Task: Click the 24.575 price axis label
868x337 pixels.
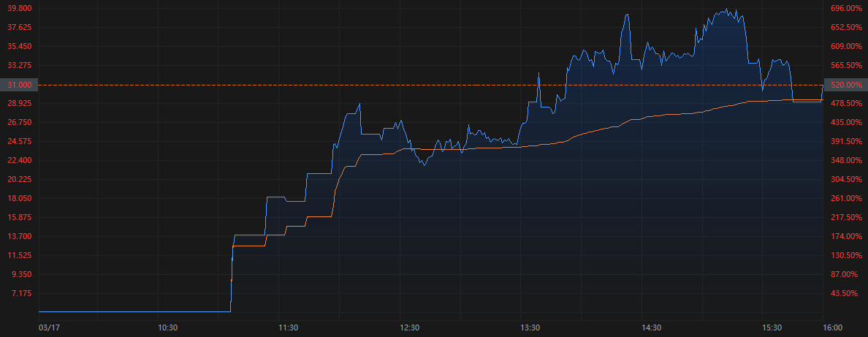Action: pos(20,141)
